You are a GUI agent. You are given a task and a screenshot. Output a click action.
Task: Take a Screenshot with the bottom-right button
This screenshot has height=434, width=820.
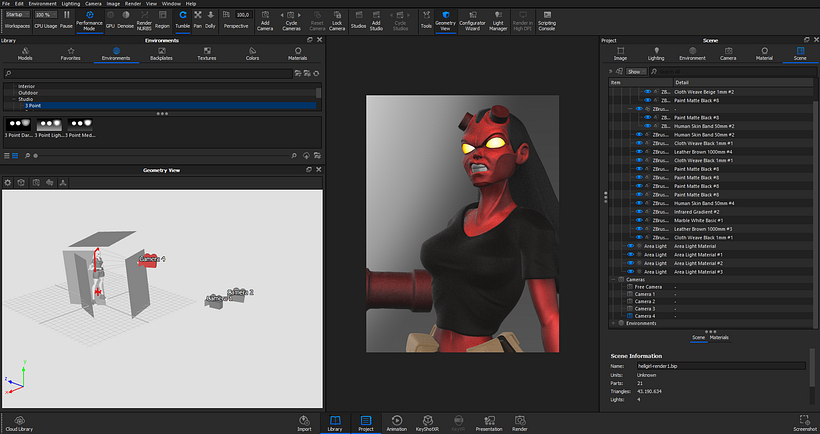click(x=804, y=424)
